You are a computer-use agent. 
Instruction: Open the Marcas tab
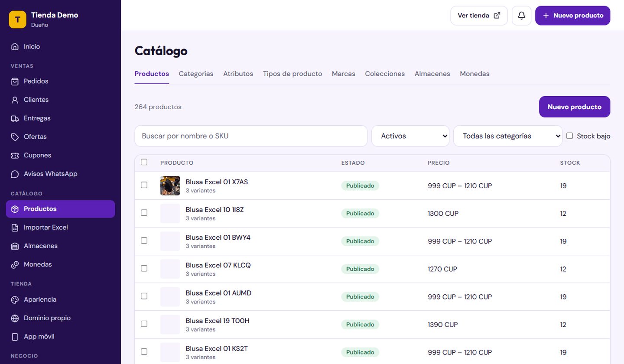pos(344,74)
